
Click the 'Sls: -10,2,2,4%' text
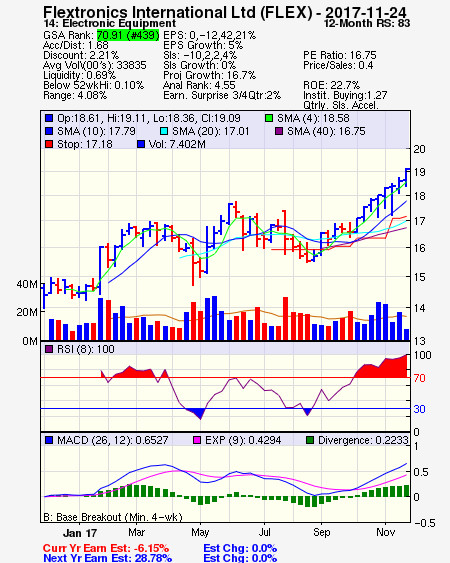(x=200, y=55)
